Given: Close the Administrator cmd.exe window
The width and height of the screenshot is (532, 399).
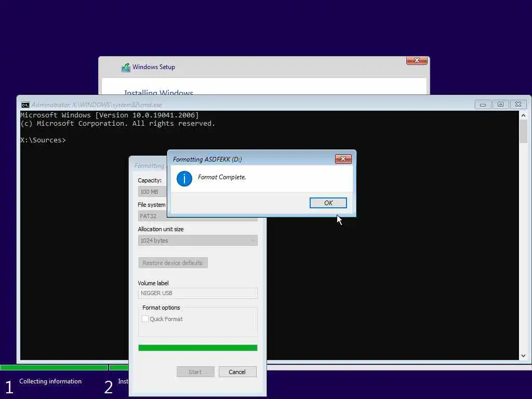Looking at the screenshot, I should tap(518, 104).
